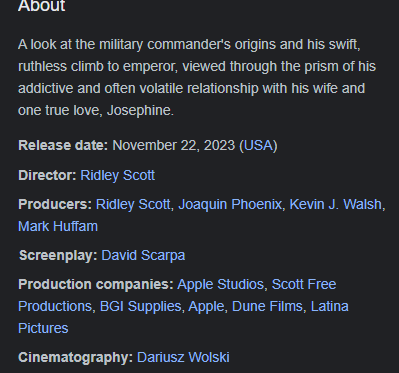Click the Production companies label

pyautogui.click(x=96, y=284)
